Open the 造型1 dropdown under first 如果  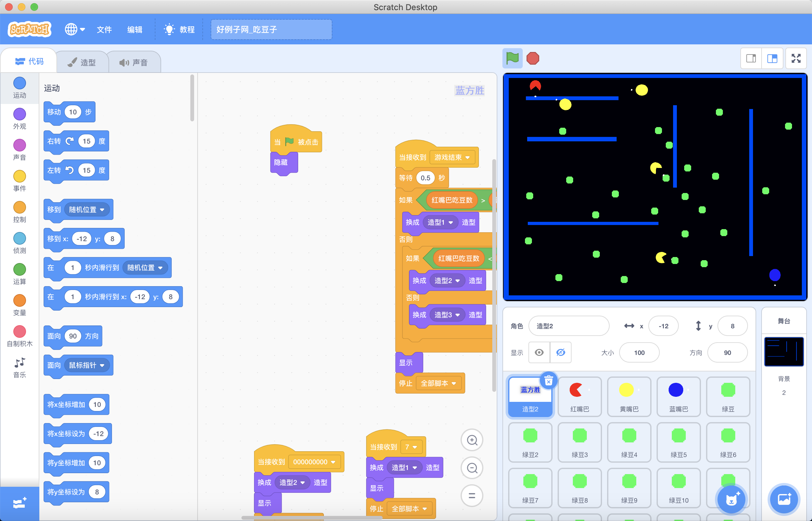click(440, 222)
